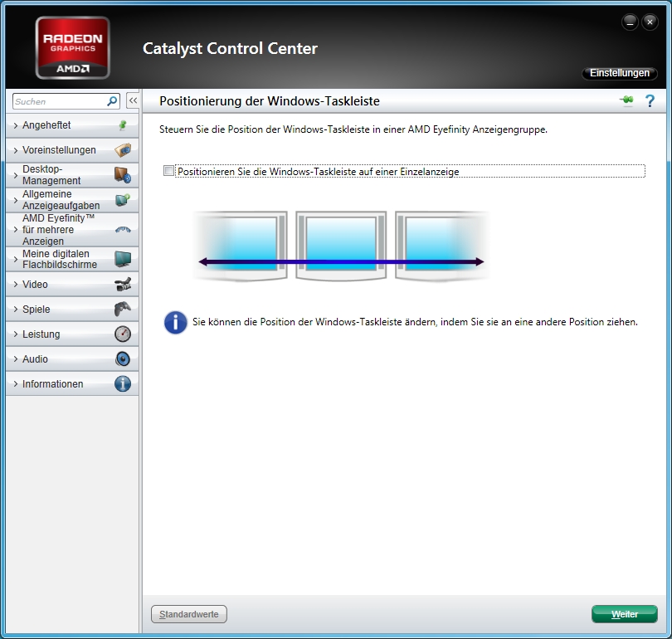Click the left monitor in the Eyefinity diagram
Screen dimensions: 672x639
[x=241, y=246]
